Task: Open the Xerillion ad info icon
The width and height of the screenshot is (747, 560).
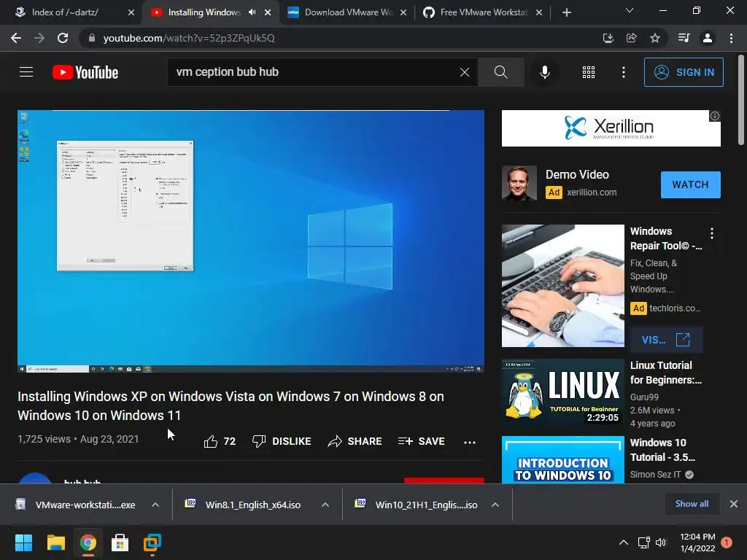Action: tap(715, 116)
